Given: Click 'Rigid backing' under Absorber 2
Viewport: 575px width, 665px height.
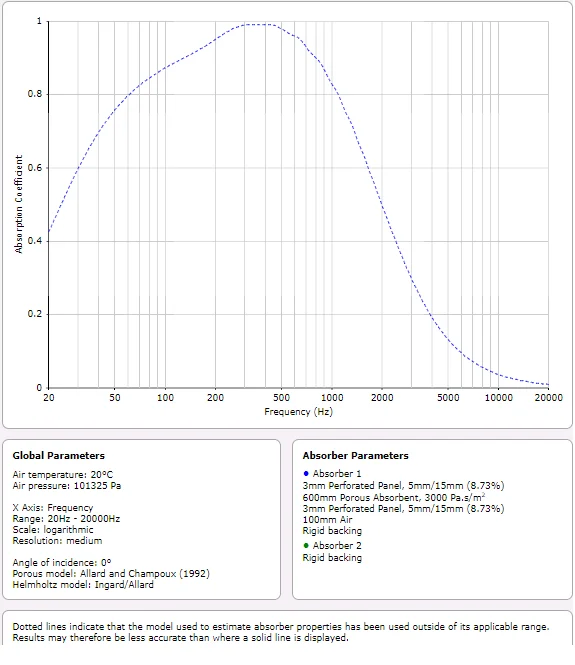Looking at the screenshot, I should (332, 558).
